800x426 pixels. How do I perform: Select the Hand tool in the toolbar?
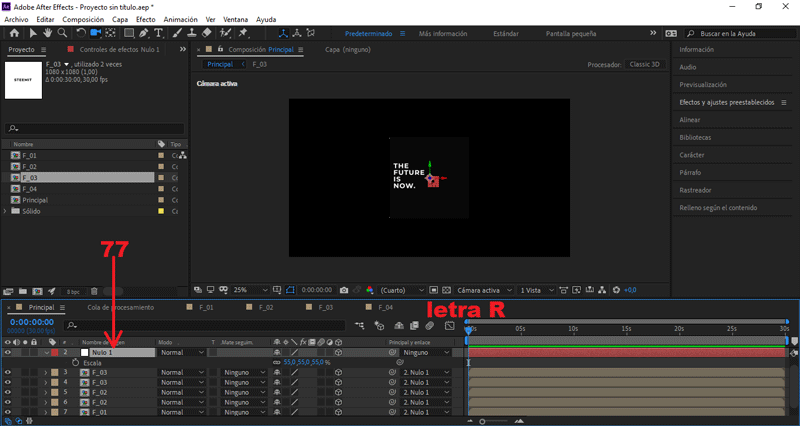coord(46,33)
